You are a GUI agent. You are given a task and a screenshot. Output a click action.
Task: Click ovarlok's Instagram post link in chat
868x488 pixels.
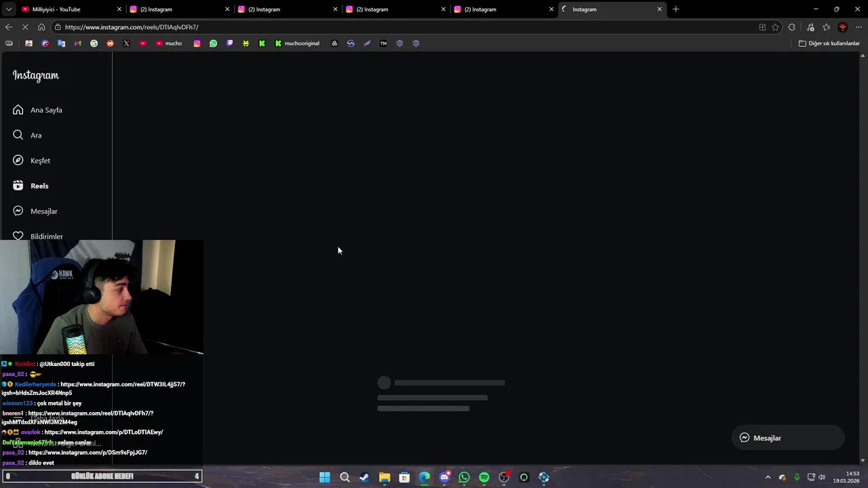(x=104, y=432)
